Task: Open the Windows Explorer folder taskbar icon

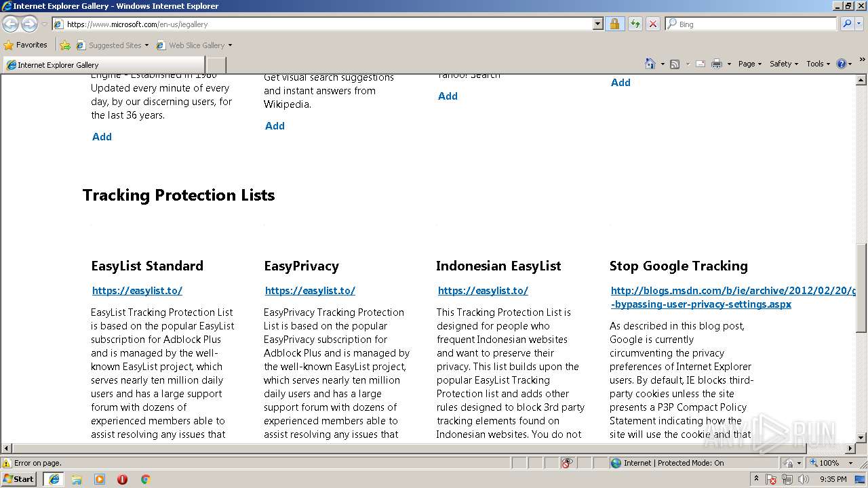Action: pos(77,479)
